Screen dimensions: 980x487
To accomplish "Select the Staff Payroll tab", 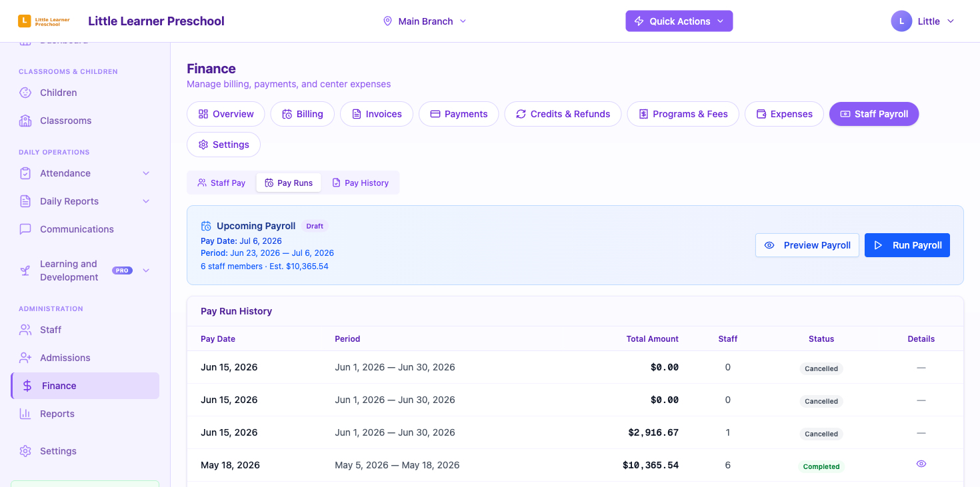I will (x=874, y=114).
